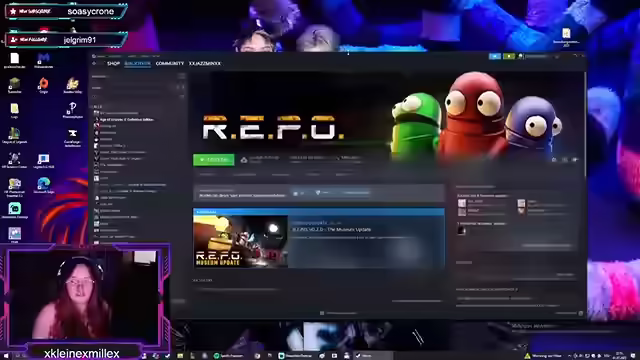Open game settings gear icon on R.E.P.O. page
Screen dimensions: 640x360
tap(554, 160)
